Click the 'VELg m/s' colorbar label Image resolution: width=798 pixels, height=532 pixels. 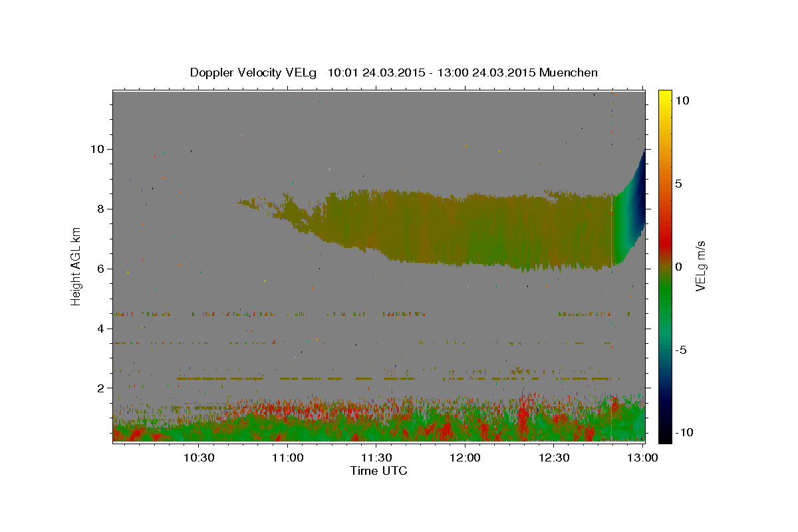click(700, 266)
